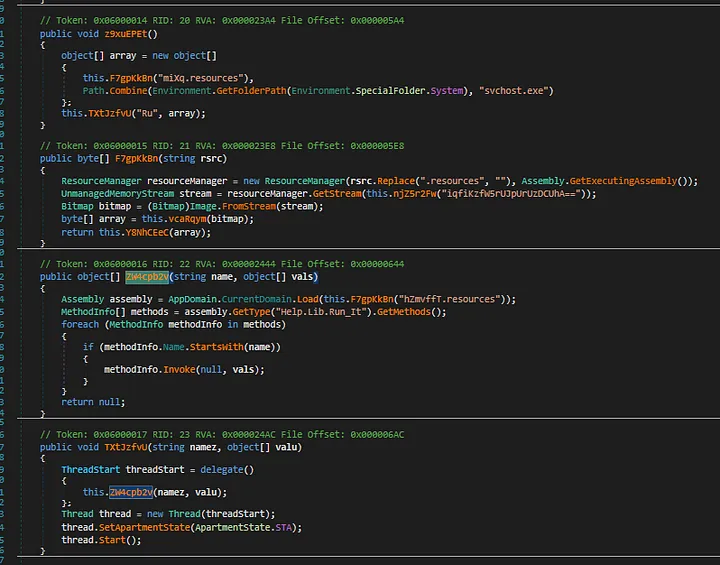Viewport: 720px width, 565px height.
Task: Click the z9xuEPEt method name declaration
Action: click(x=128, y=34)
